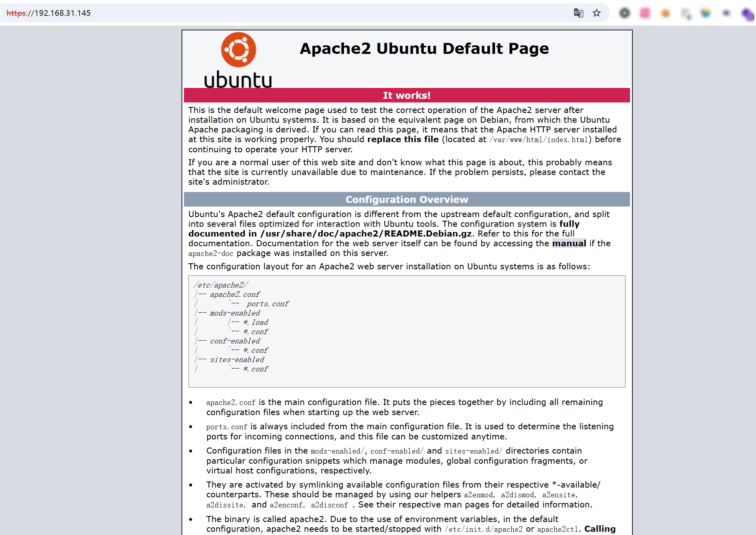The width and height of the screenshot is (756, 535).
Task: Open the orange round extension icon
Action: (x=665, y=13)
